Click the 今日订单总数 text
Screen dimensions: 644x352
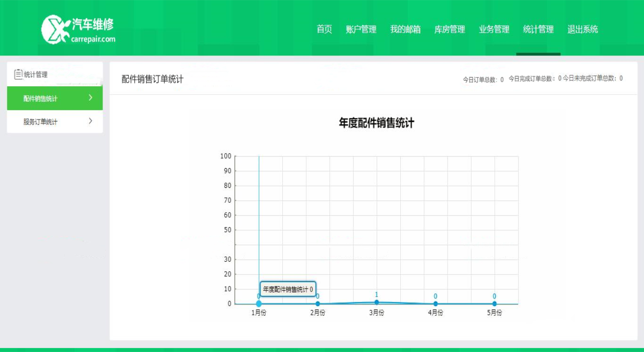pos(483,79)
